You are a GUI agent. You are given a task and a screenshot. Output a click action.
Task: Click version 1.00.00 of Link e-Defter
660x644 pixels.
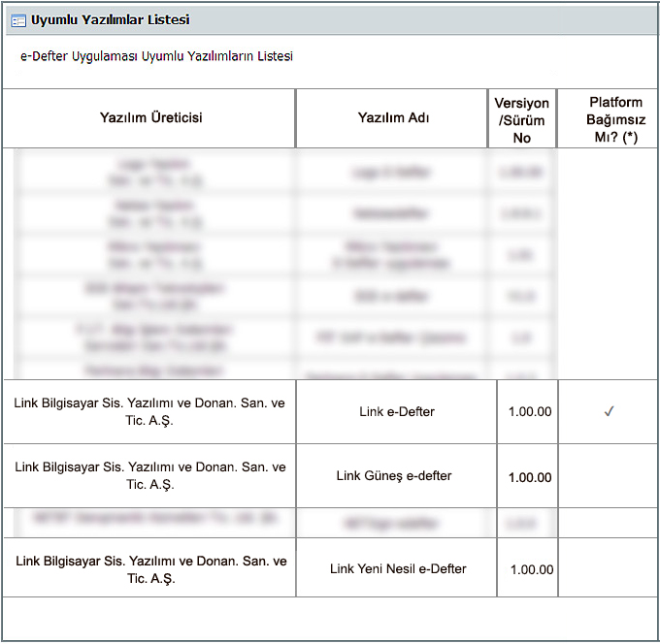(530, 411)
